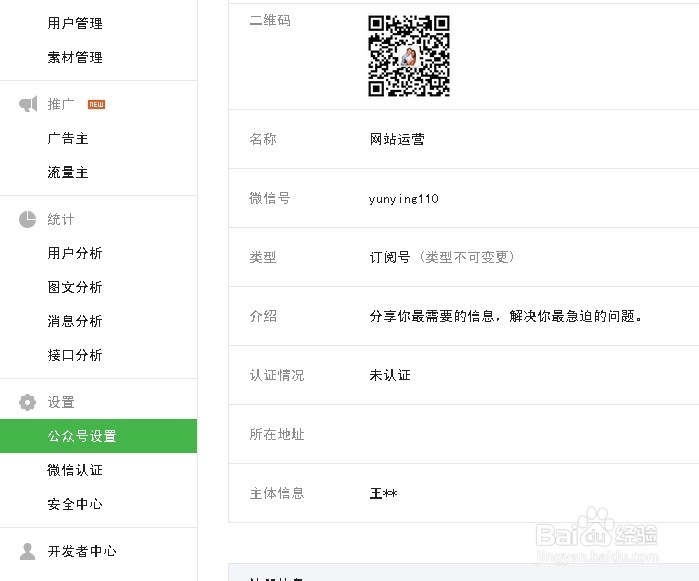This screenshot has width=699, height=581.
Task: Click the 主体信息 row label
Action: (x=277, y=493)
